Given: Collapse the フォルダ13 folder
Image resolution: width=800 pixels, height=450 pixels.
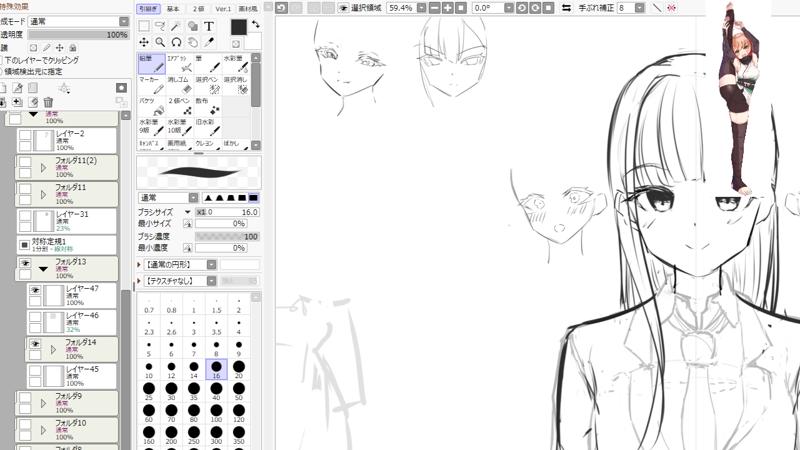Looking at the screenshot, I should tap(43, 267).
